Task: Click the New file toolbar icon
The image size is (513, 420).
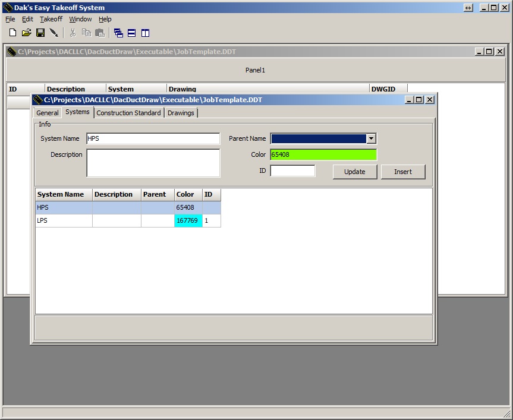Action: 12,33
